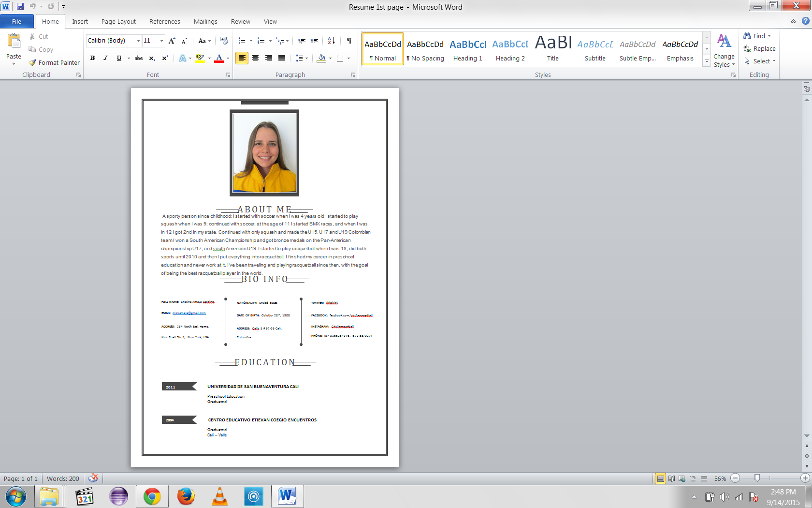
Task: Open the Mailings ribbon tab
Action: pyautogui.click(x=205, y=21)
